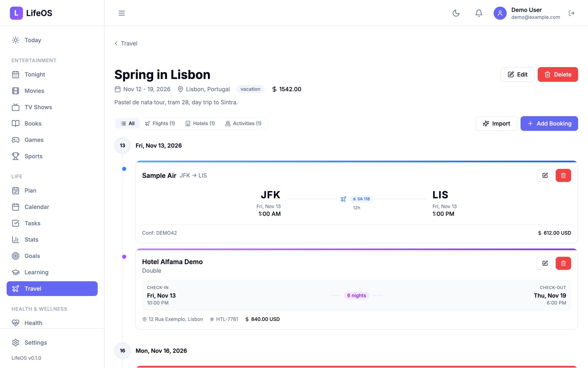Open the notifications bell

click(x=478, y=13)
